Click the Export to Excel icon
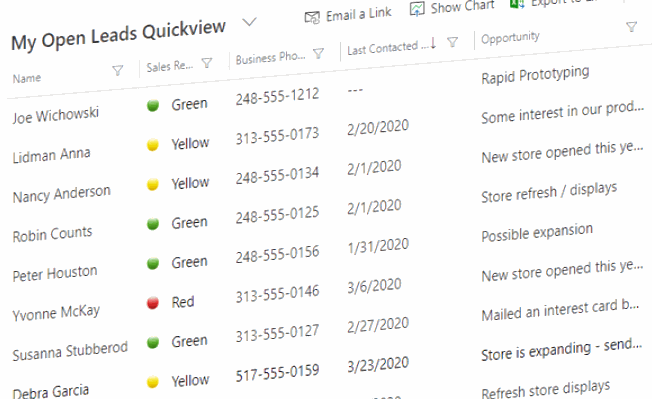Screen dimensions: 652x399 pos(517,4)
